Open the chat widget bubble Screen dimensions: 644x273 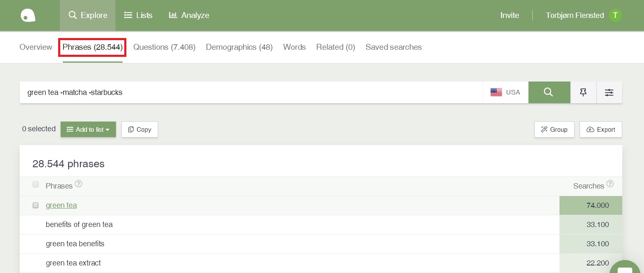coord(626,268)
